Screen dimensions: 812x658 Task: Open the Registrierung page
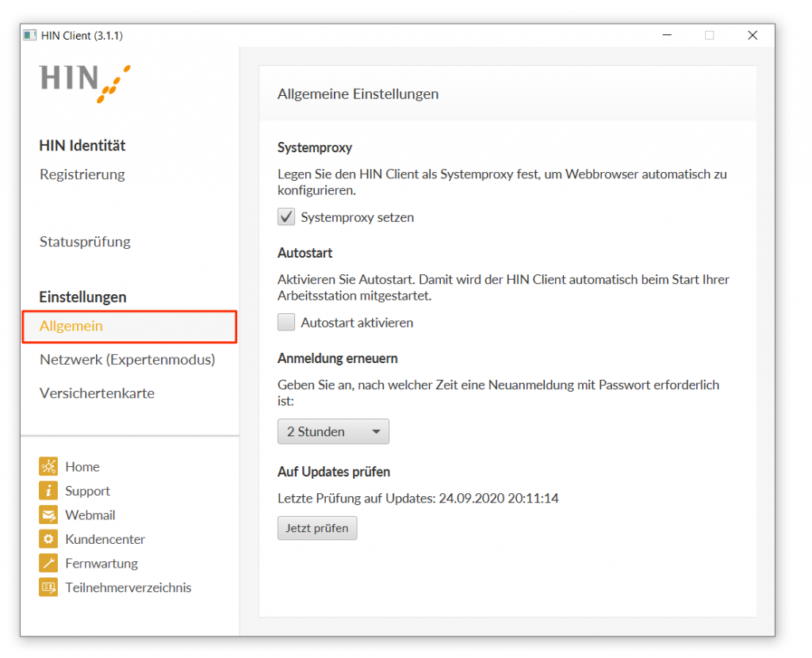click(82, 174)
